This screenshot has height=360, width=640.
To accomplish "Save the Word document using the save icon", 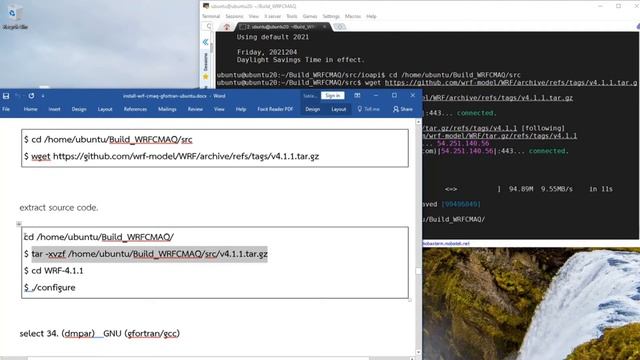I will (6, 96).
